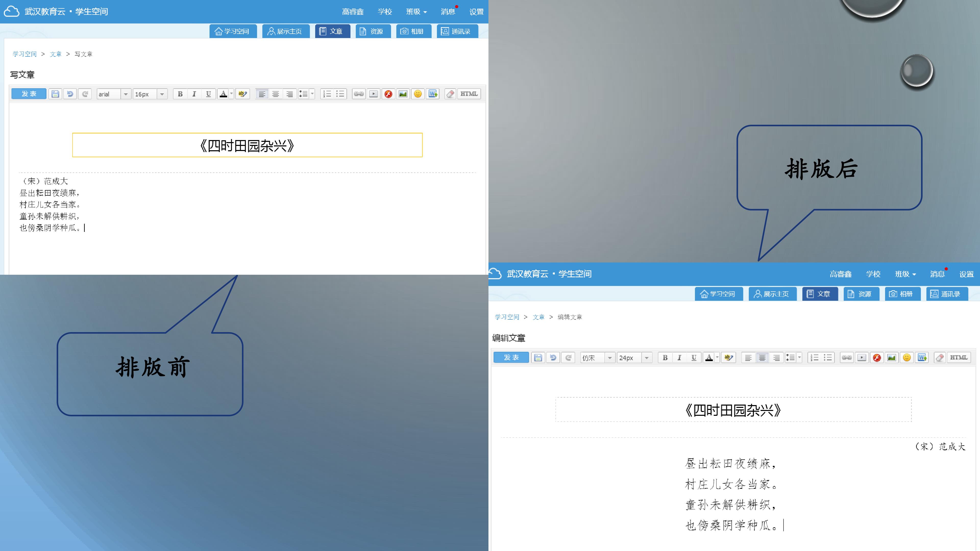980x551 pixels.
Task: Toggle italic in the 编辑文章 editor
Action: point(679,357)
